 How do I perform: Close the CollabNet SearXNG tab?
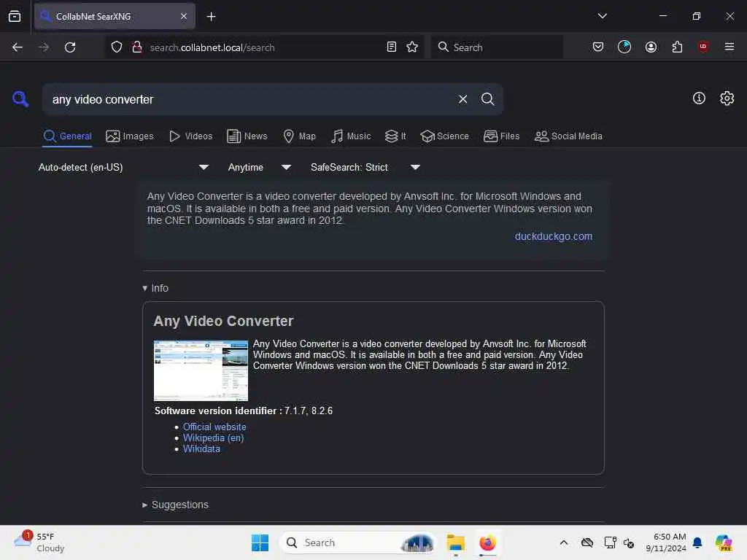point(184,16)
